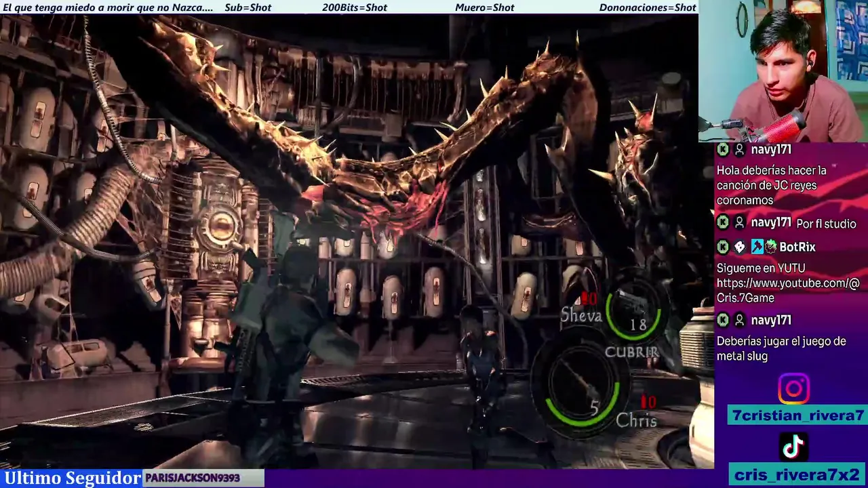
Task: Click the red microphone in webcam feed
Action: [x=781, y=128]
